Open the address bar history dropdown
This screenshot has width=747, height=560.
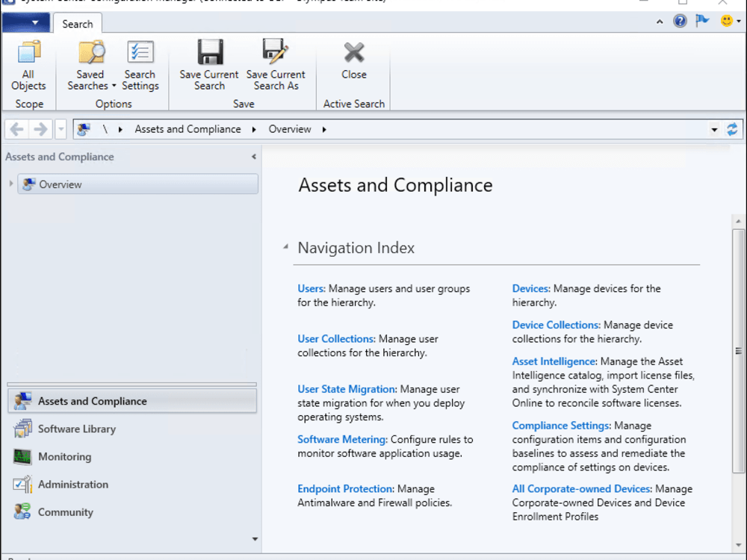[x=714, y=129]
